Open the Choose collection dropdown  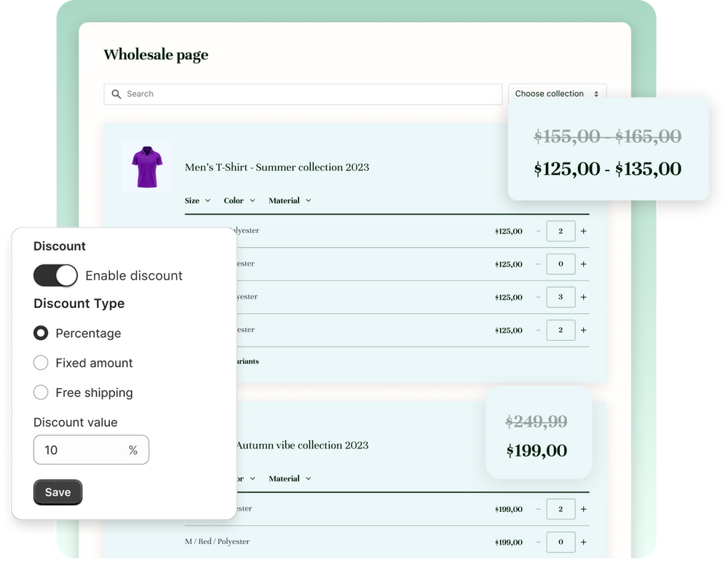click(x=557, y=93)
